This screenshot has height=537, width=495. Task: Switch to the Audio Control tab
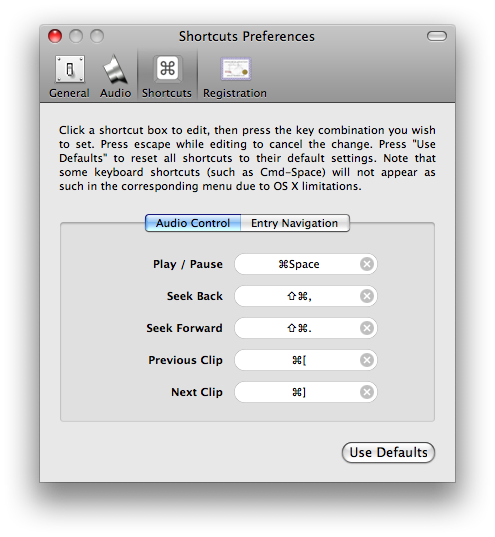(x=193, y=223)
